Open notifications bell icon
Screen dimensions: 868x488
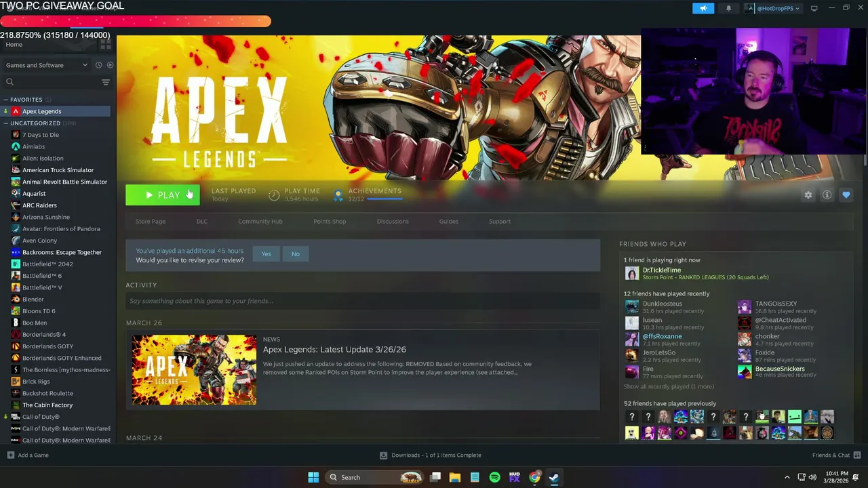point(729,8)
